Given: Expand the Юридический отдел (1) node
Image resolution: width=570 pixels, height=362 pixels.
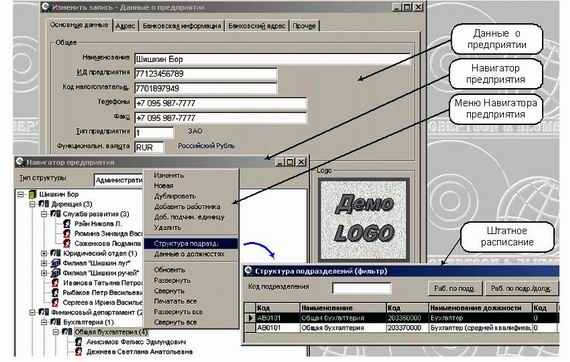Looking at the screenshot, I should point(44,253).
